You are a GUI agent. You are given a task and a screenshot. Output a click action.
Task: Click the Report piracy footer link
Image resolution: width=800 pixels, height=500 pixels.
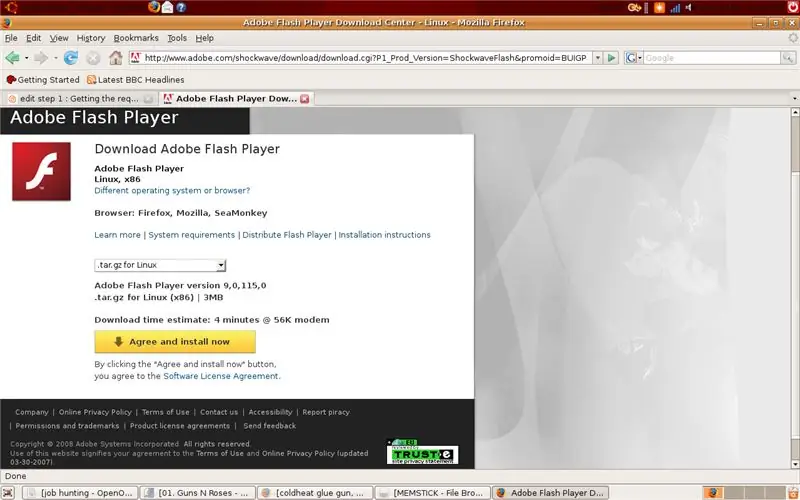(x=326, y=412)
